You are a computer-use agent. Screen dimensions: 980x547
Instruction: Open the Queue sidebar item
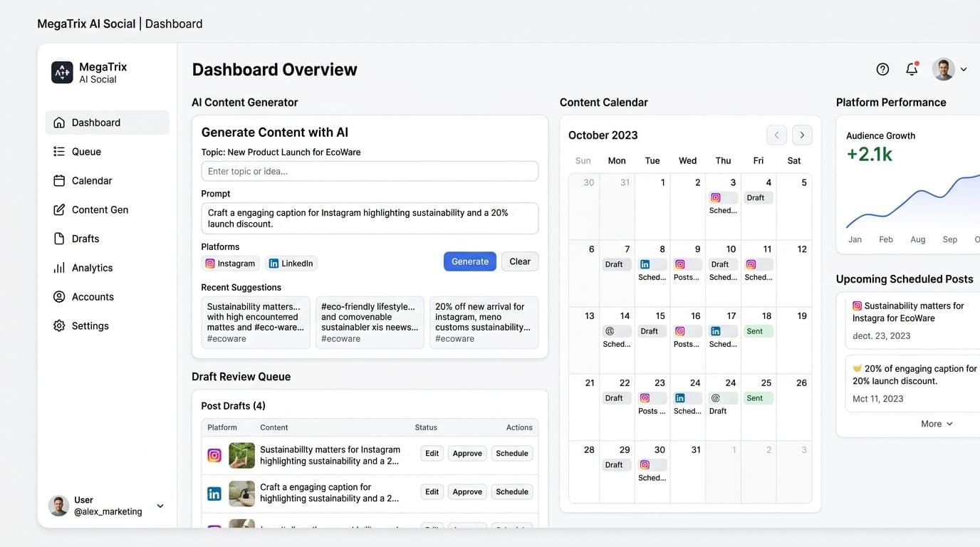point(107,152)
